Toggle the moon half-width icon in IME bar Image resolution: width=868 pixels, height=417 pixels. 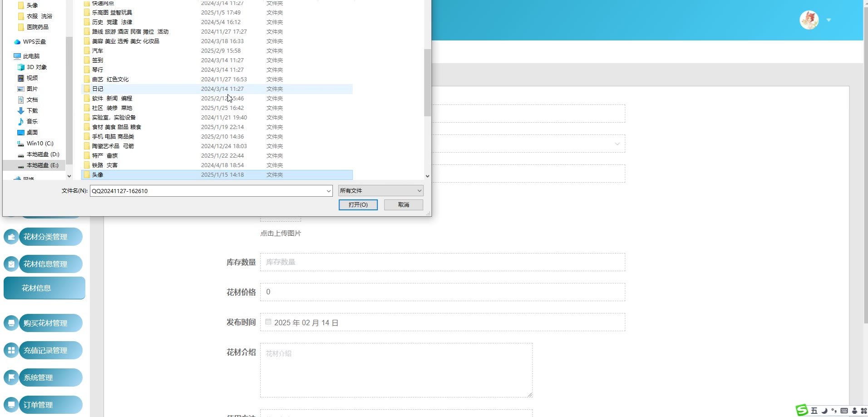click(824, 411)
